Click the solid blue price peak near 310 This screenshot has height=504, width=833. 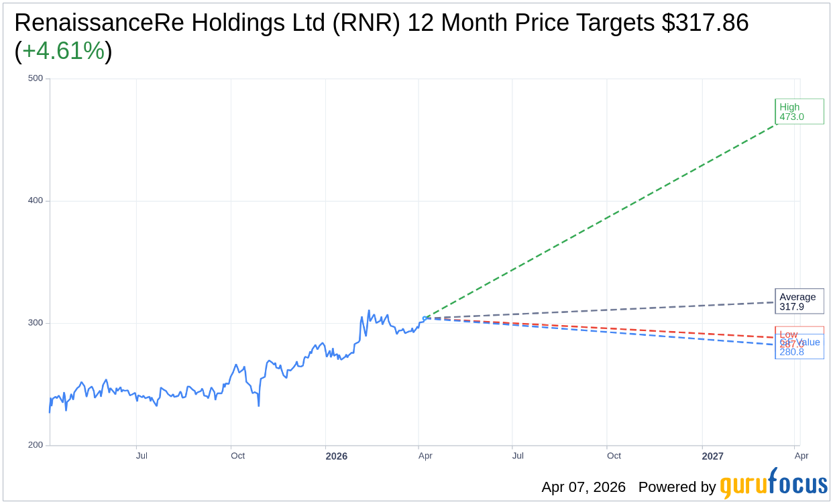[x=368, y=311]
